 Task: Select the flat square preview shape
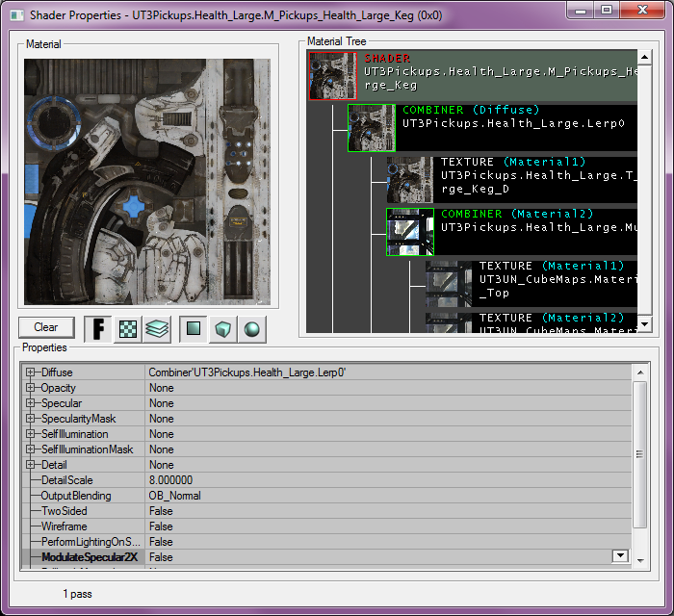(194, 329)
